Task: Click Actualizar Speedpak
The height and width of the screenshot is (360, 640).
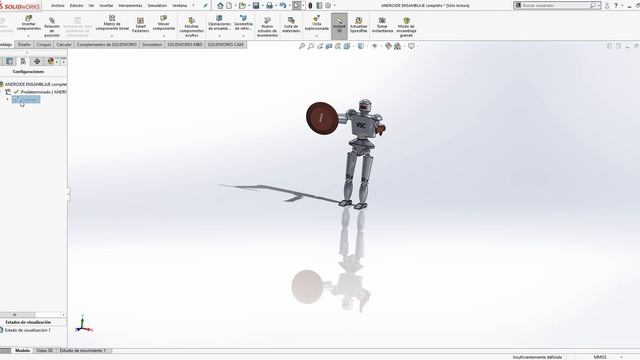Action: [x=359, y=25]
